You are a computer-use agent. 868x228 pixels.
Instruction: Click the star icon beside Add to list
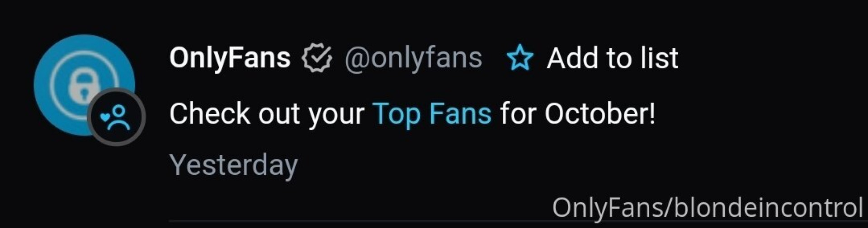click(520, 58)
